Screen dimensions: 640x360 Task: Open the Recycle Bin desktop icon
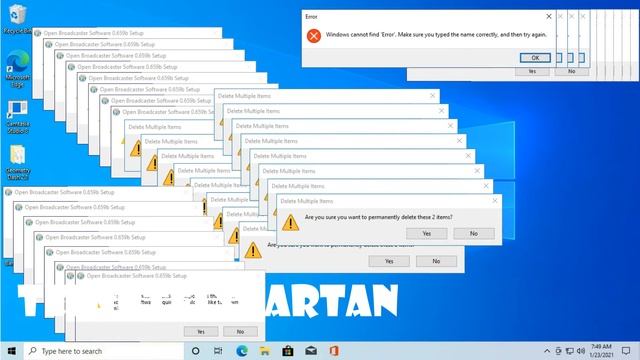coord(17,18)
